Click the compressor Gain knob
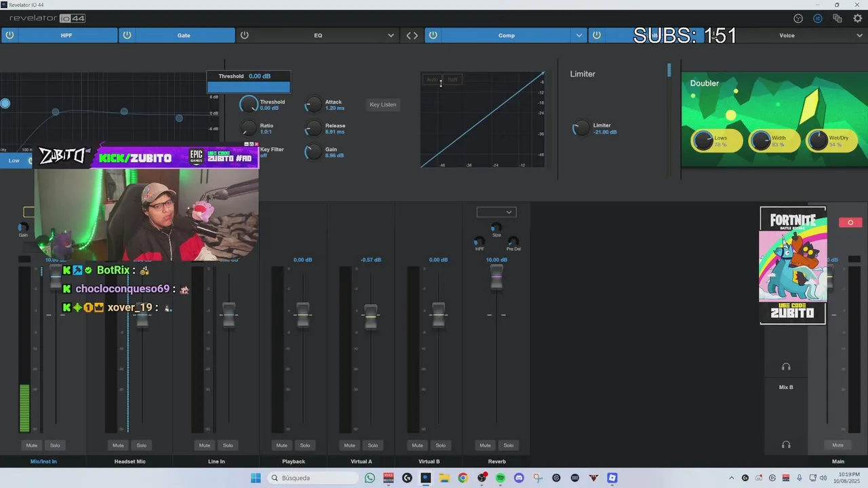This screenshot has height=488, width=868. [313, 152]
